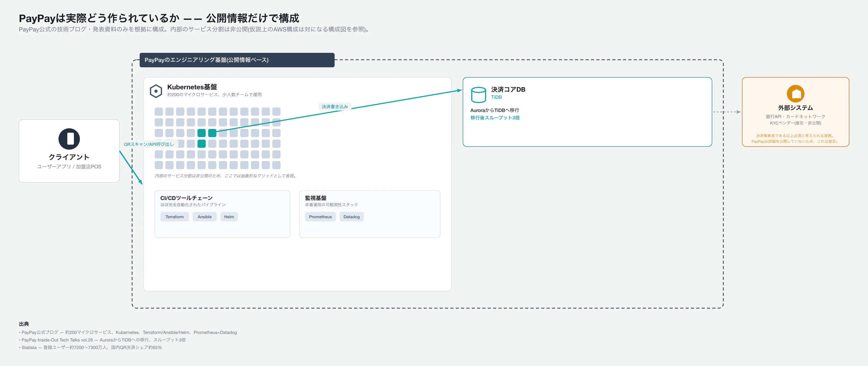
Task: Click the 決済書き込み arrow label
Action: tap(335, 107)
